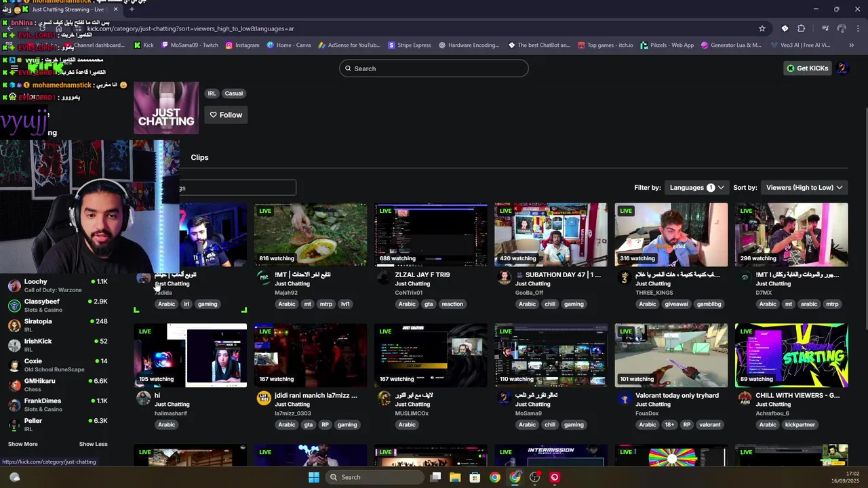
Task: Open the Viewers (High to Low) sort dropdown
Action: [x=805, y=188]
